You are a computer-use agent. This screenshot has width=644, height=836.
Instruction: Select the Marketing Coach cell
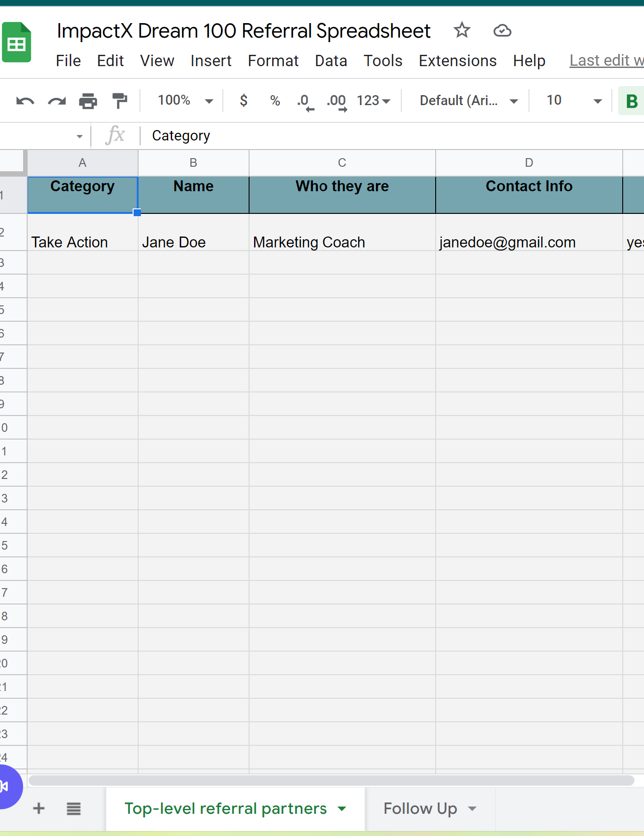[342, 232]
